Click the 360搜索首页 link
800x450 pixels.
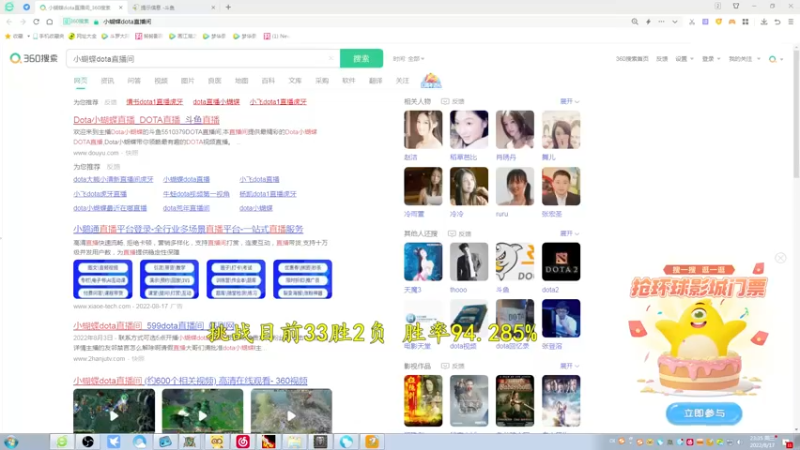pyautogui.click(x=632, y=59)
